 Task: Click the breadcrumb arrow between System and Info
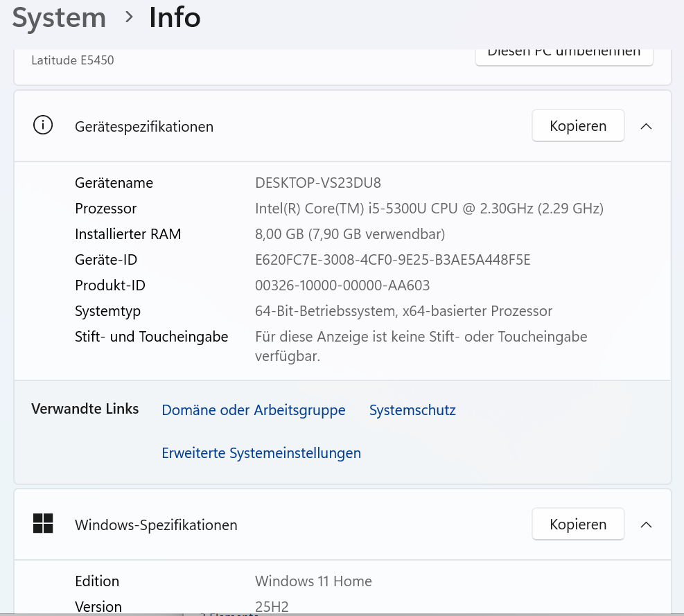[x=129, y=17]
